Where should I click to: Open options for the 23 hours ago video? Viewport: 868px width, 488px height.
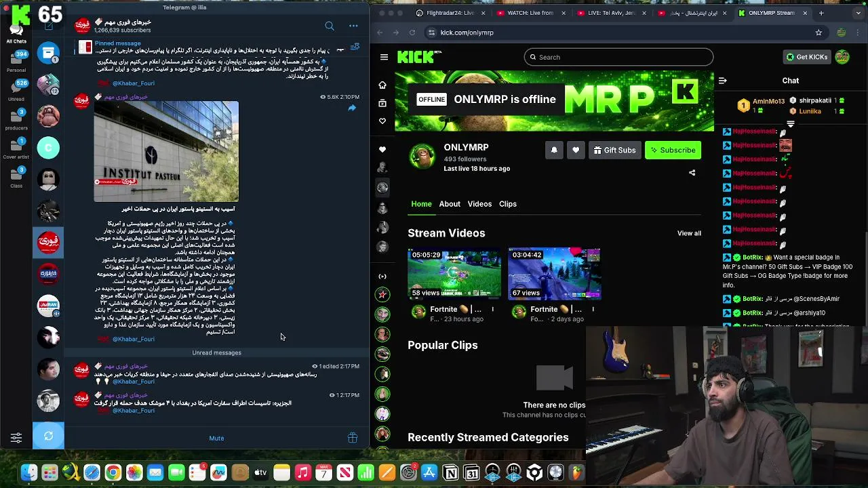click(492, 309)
